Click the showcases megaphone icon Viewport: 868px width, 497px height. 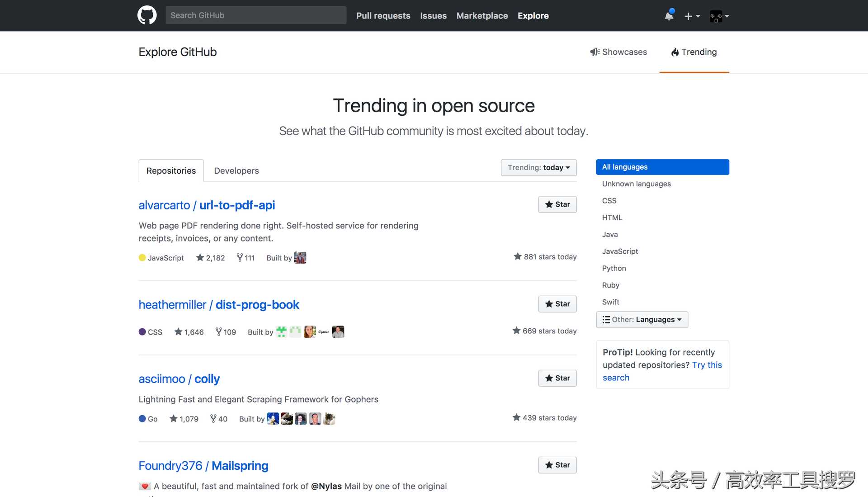[594, 52]
